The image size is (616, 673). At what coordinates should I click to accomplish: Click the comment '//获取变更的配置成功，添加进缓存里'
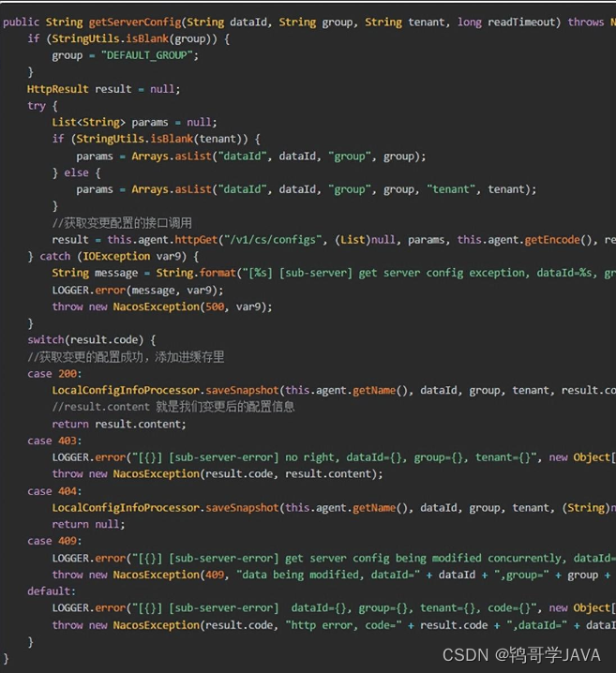point(126,357)
